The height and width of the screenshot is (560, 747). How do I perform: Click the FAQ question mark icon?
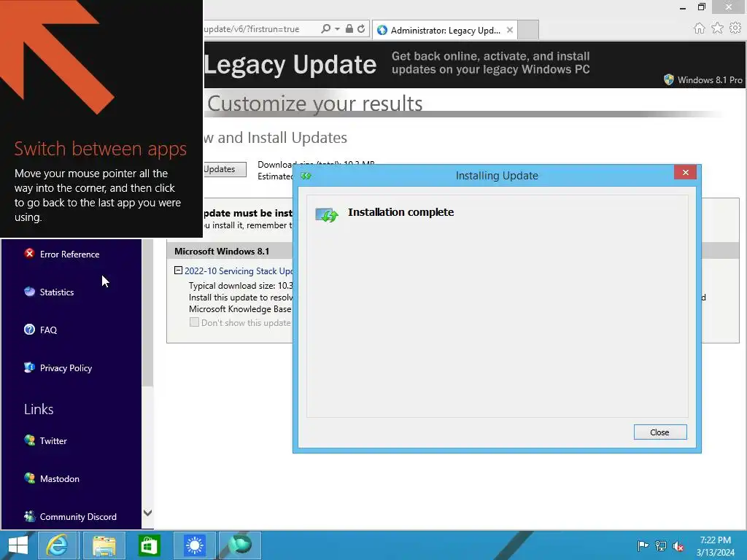(29, 329)
